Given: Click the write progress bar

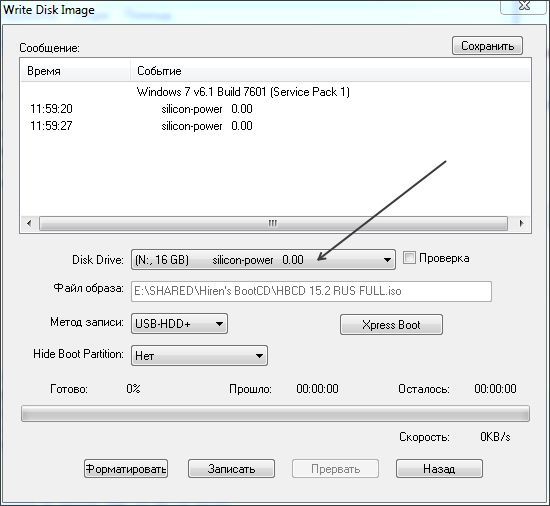Looking at the screenshot, I should click(275, 413).
